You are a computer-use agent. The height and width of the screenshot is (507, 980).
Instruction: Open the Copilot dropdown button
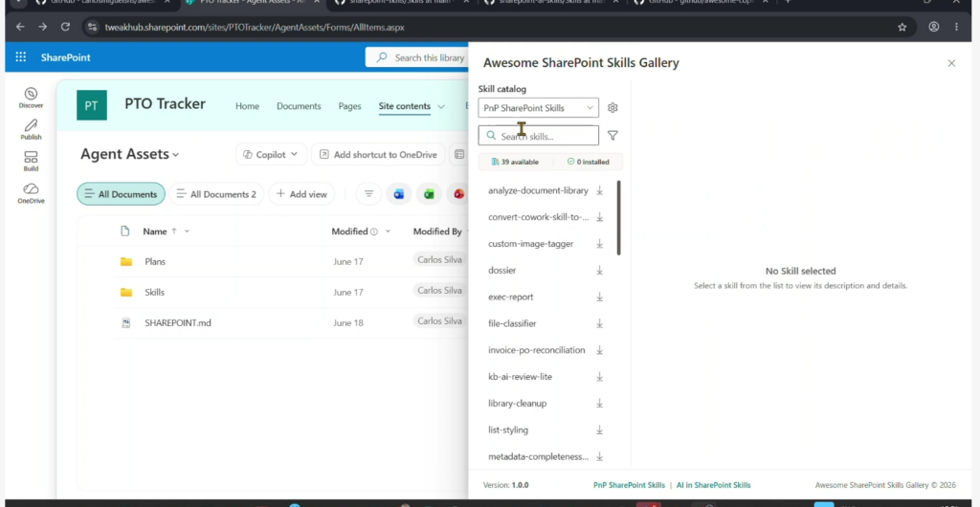pyautogui.click(x=271, y=154)
